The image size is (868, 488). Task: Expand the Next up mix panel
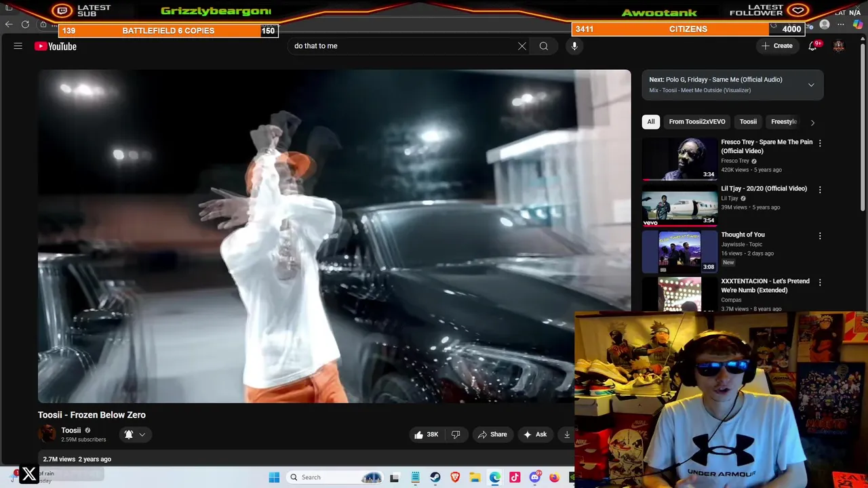pyautogui.click(x=811, y=85)
